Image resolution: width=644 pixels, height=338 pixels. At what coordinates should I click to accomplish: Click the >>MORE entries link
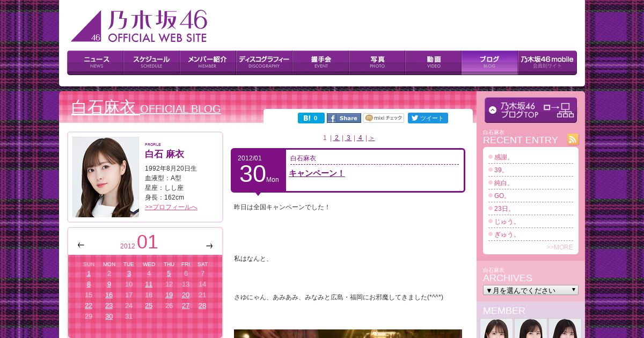(x=560, y=247)
